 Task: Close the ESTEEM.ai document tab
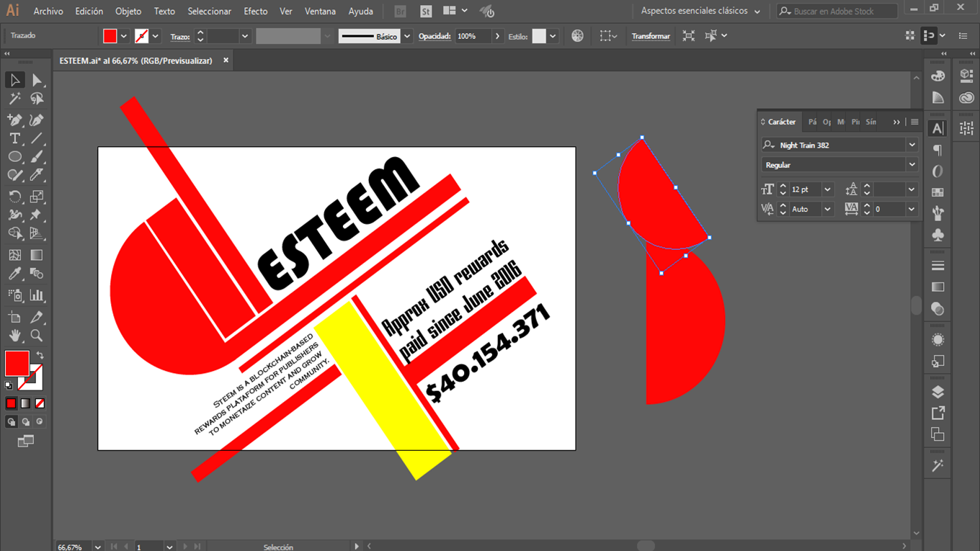pyautogui.click(x=226, y=61)
